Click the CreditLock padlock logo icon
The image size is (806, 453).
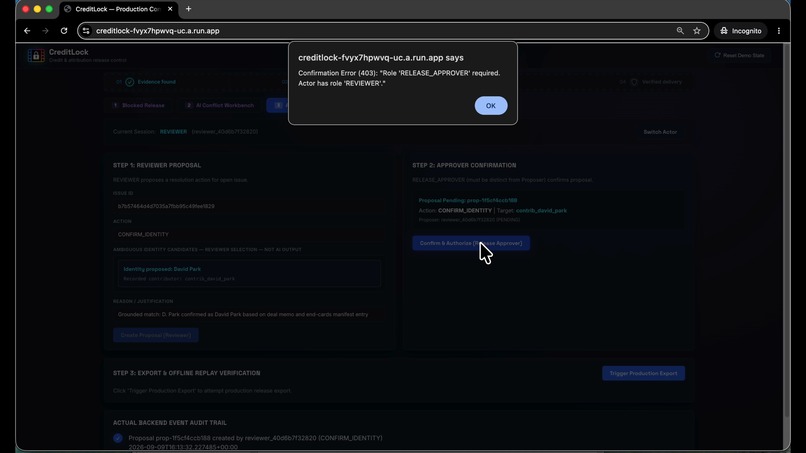(36, 56)
